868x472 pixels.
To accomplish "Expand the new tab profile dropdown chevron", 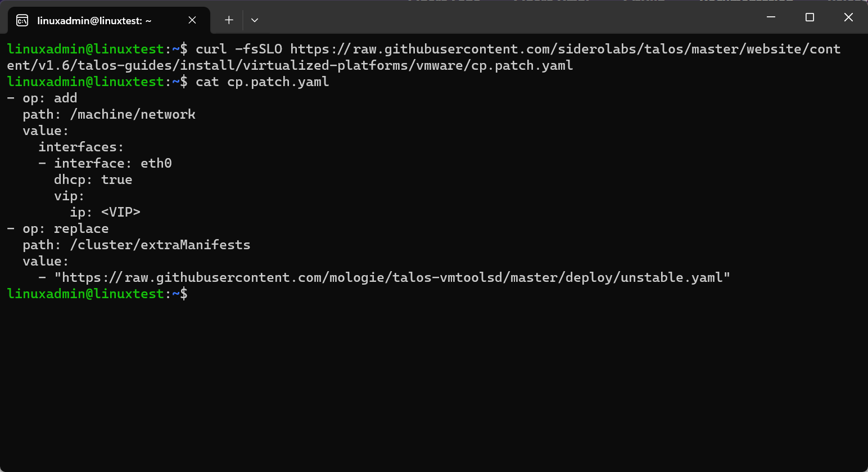I will click(255, 20).
